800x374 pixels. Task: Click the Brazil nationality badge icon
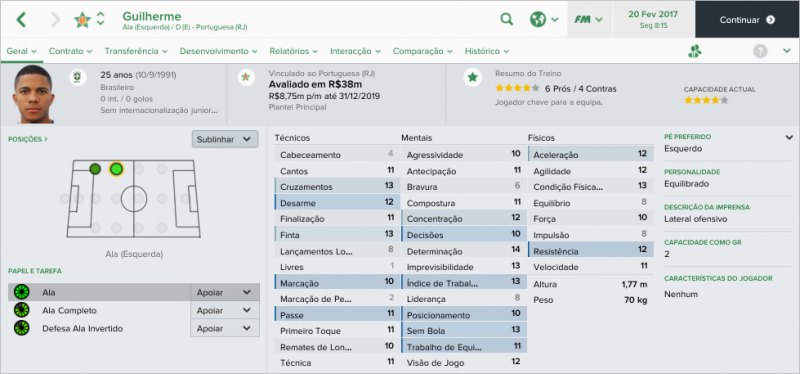tap(78, 78)
